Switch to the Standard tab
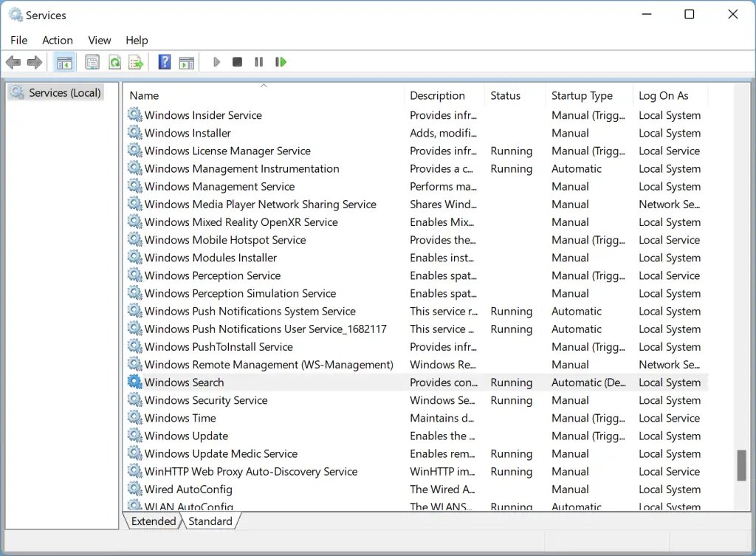The height and width of the screenshot is (556, 756). 210,521
